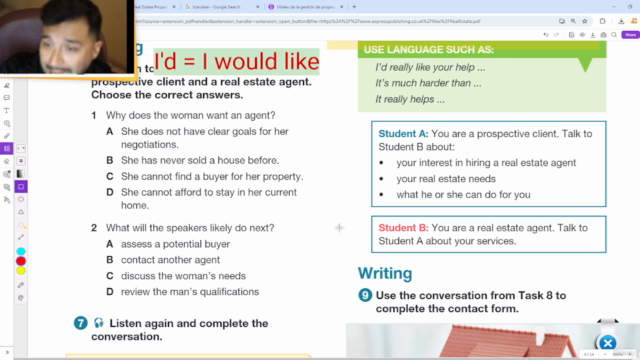640x360 pixels.
Task: Click answer 'assess a potential buyer'
Action: point(176,244)
